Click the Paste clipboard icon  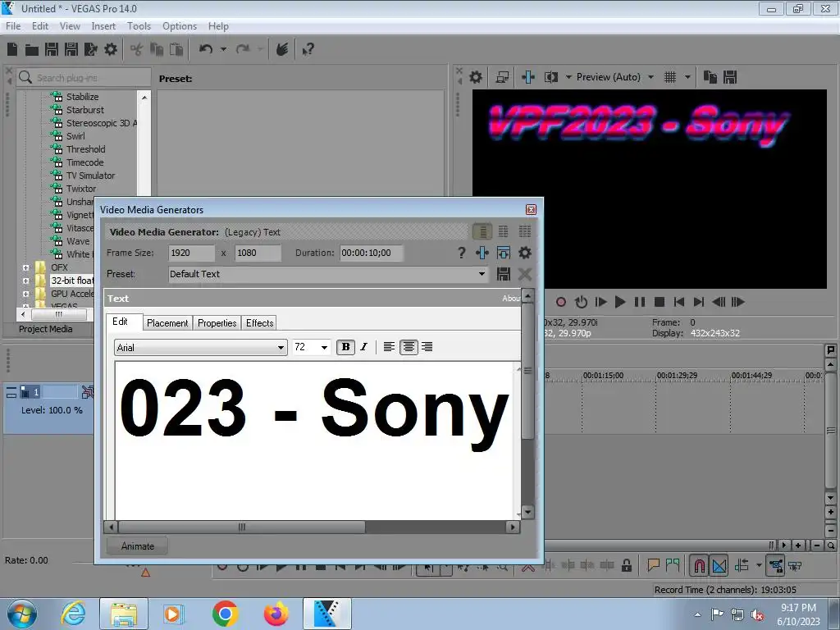pos(176,49)
